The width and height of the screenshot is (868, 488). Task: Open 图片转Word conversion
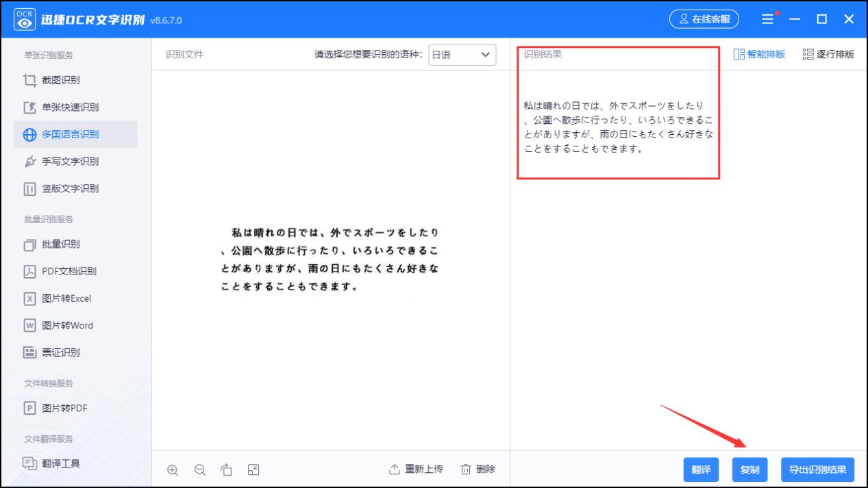point(75,325)
